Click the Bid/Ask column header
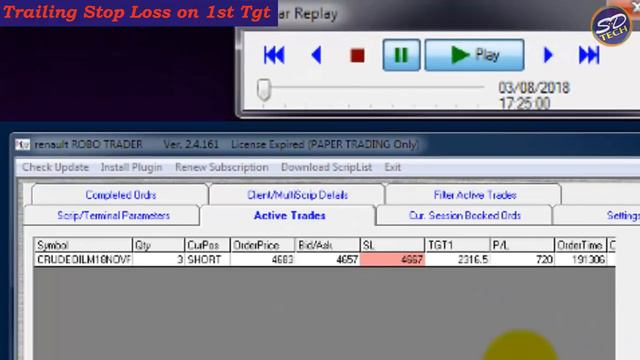Screen dimensions: 640x360 327,245
